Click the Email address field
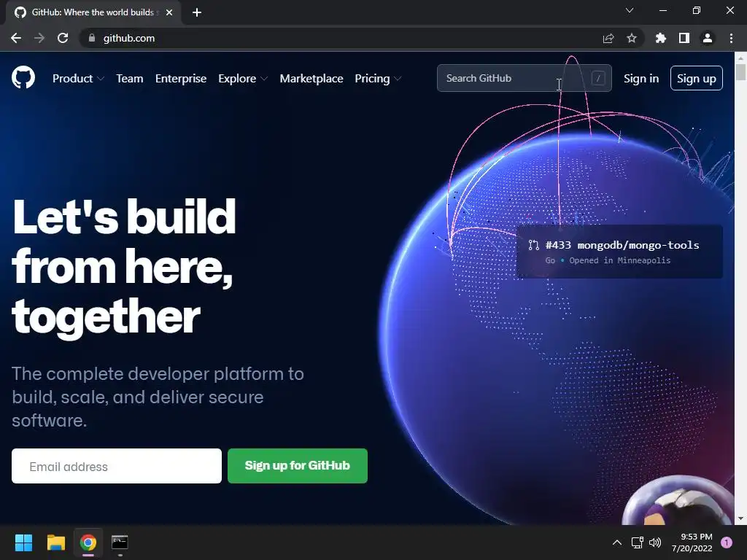 (x=117, y=466)
